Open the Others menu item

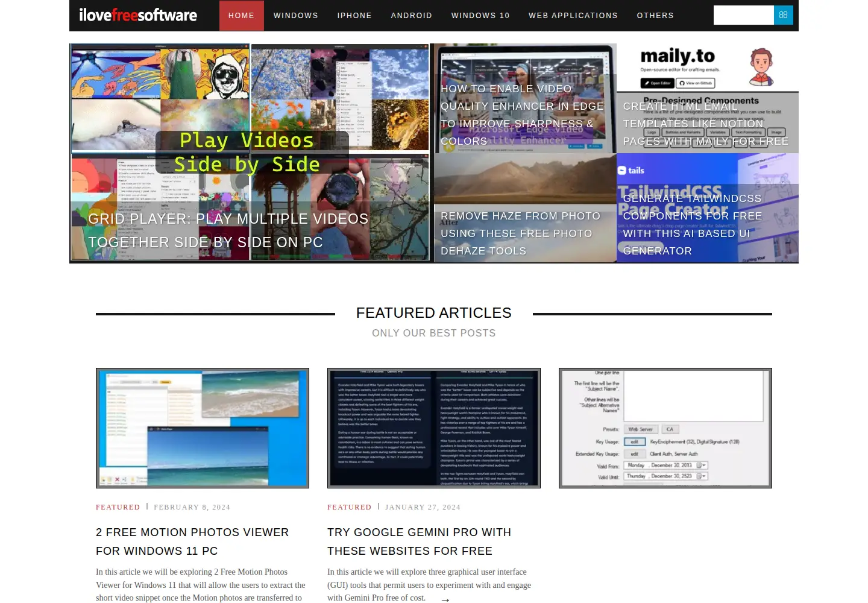655,16
